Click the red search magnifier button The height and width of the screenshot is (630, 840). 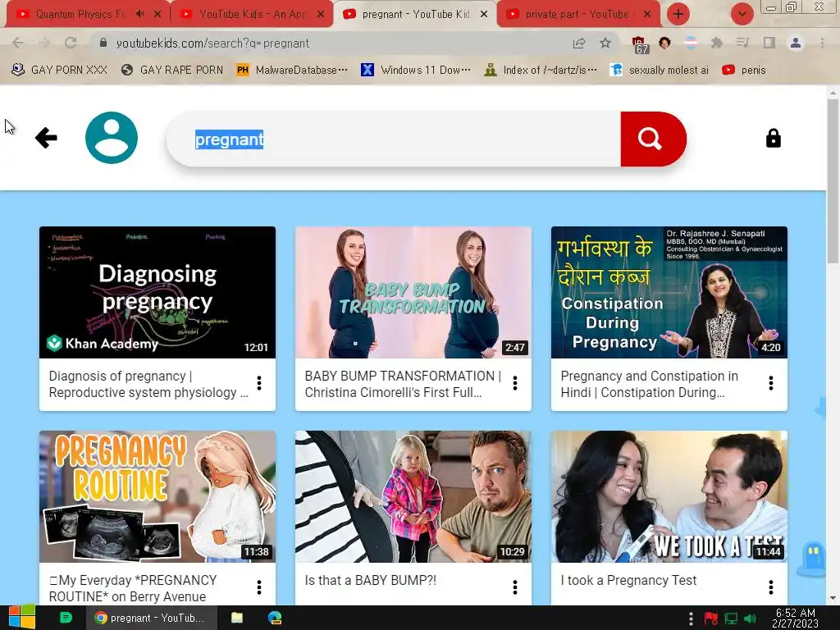(653, 139)
